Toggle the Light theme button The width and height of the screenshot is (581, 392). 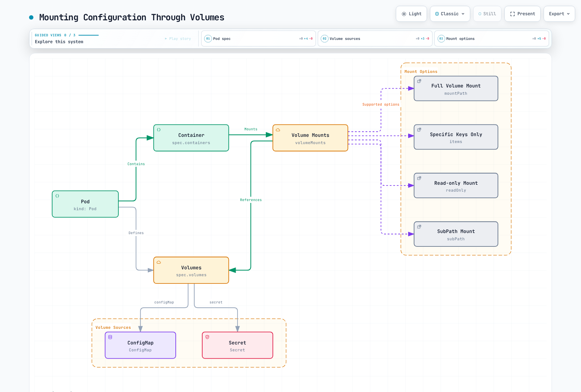(x=411, y=14)
